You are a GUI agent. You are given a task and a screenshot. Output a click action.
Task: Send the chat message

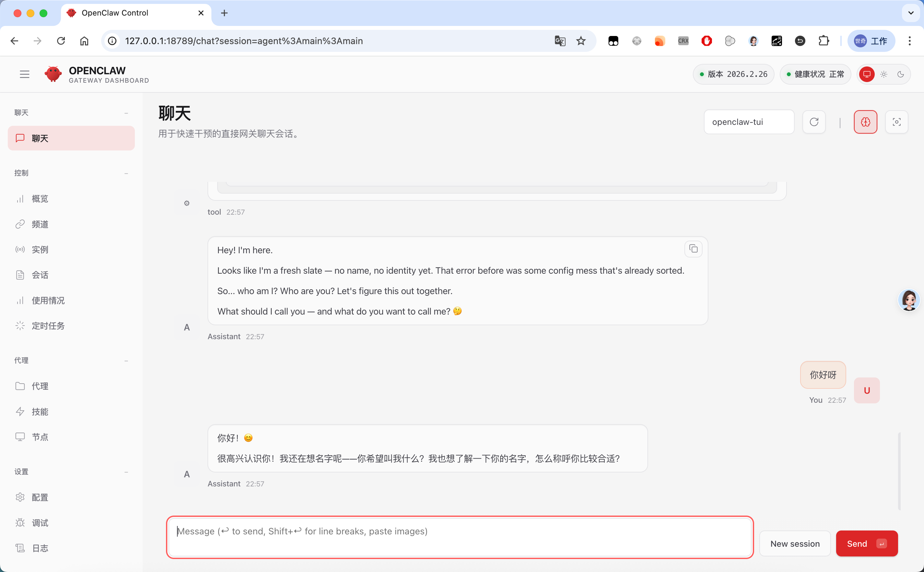866,543
